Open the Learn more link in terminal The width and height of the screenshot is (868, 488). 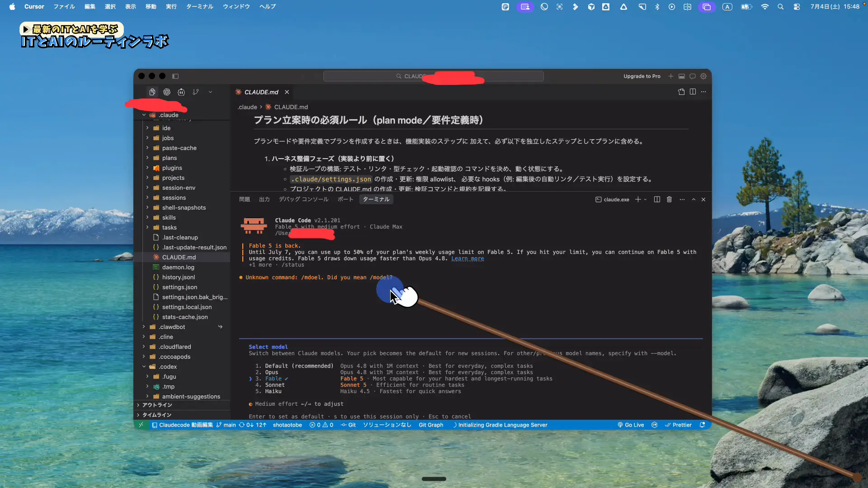(x=467, y=258)
